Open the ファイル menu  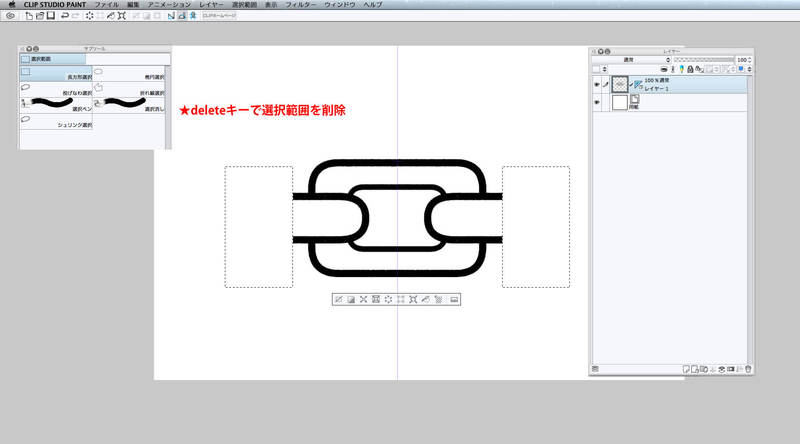[106, 5]
